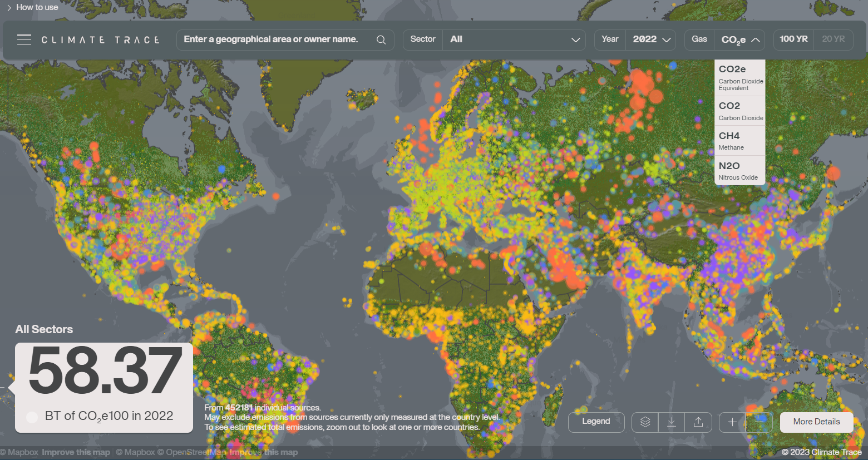Zoom out with the minus button
Image resolution: width=868 pixels, height=460 pixels.
(x=759, y=422)
